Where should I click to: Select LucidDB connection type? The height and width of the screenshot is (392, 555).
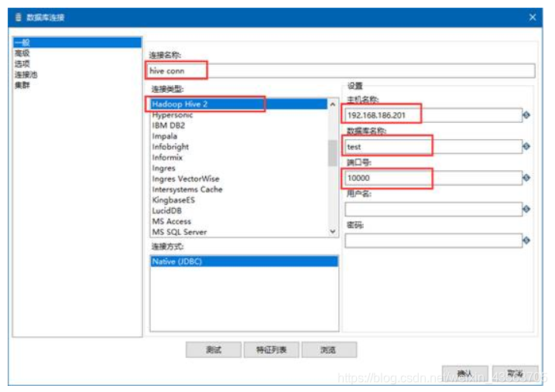(x=166, y=210)
